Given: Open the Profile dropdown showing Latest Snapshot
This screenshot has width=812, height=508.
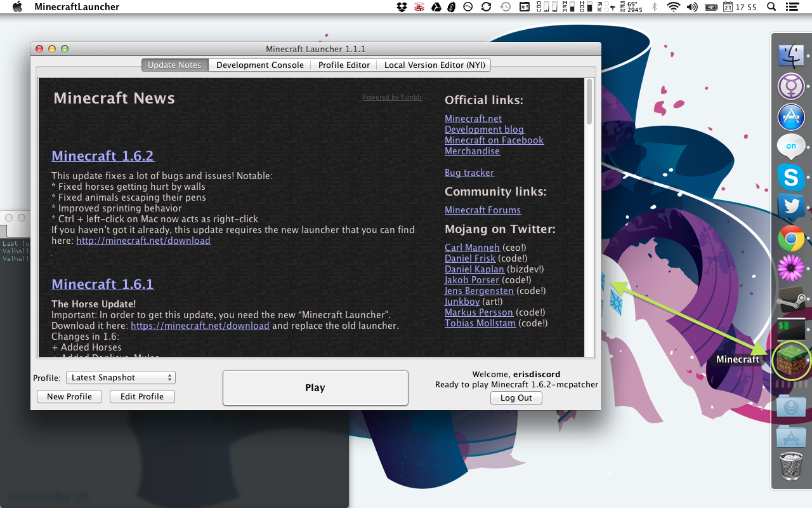Looking at the screenshot, I should pos(121,378).
